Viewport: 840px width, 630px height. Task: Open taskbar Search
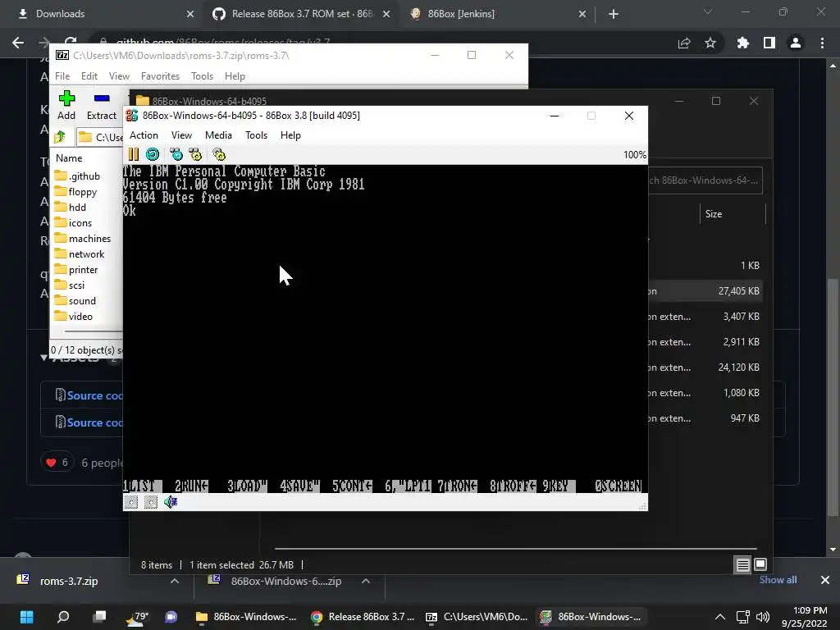(x=63, y=617)
